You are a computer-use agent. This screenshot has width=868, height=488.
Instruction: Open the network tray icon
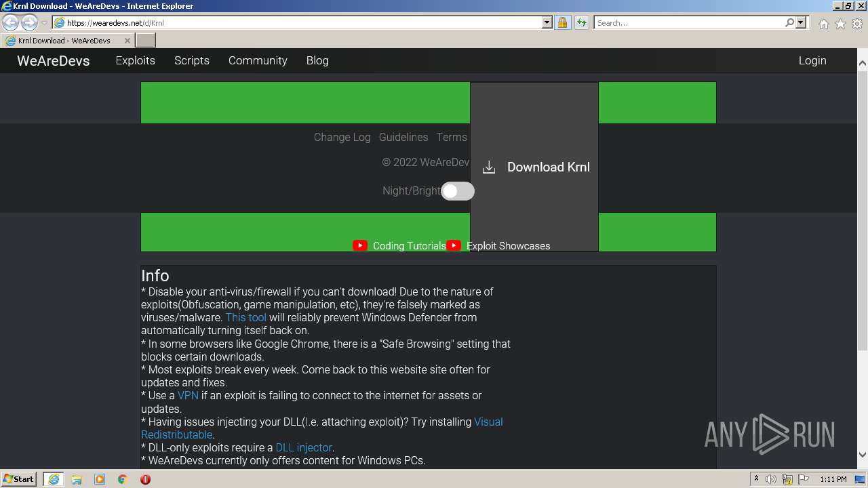tap(787, 479)
